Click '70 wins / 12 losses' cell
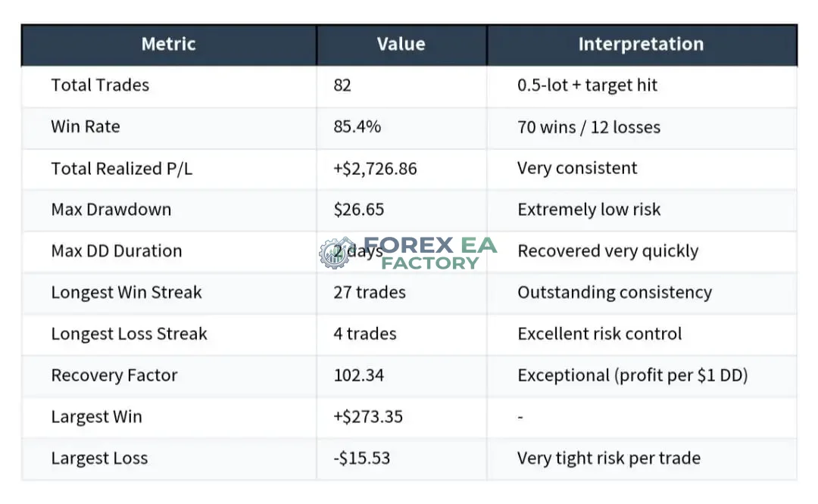818x504 pixels. (x=589, y=127)
